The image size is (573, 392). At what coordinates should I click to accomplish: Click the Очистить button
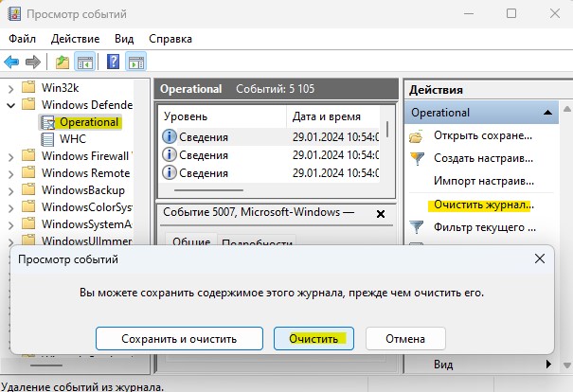click(x=313, y=339)
